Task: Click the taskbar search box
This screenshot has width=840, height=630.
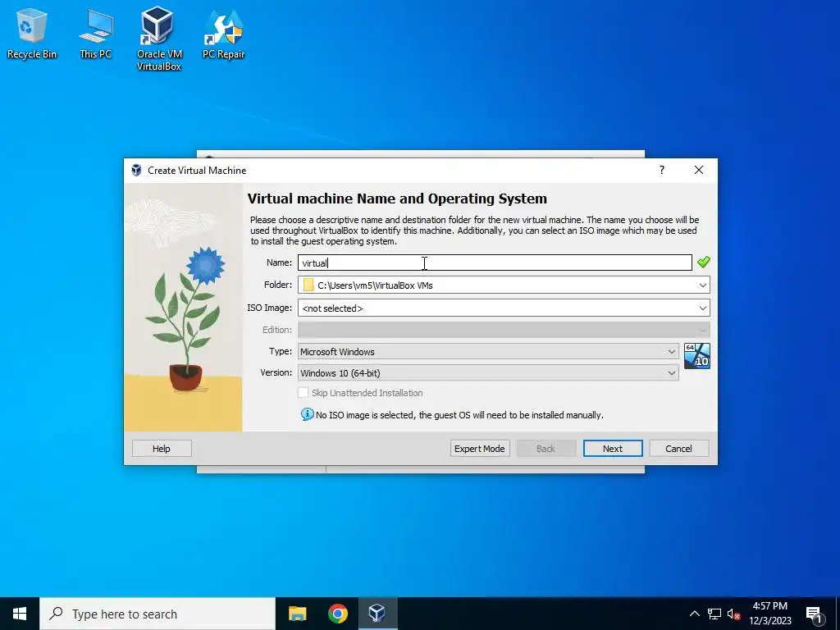Action: click(x=157, y=614)
